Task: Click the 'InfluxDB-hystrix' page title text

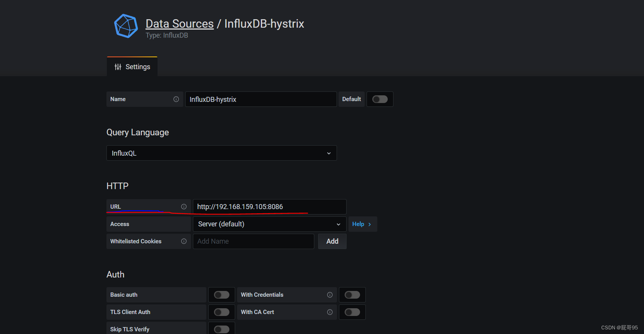Action: click(264, 23)
